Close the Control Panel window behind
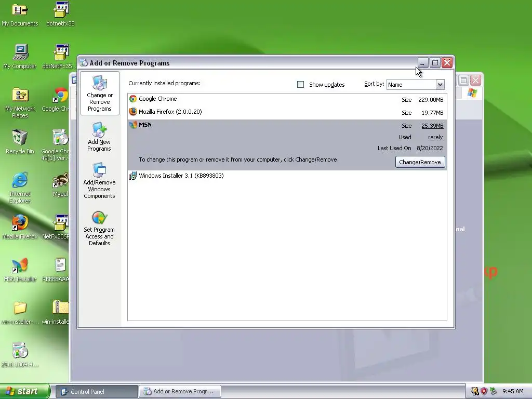Image resolution: width=532 pixels, height=399 pixels. [476, 81]
